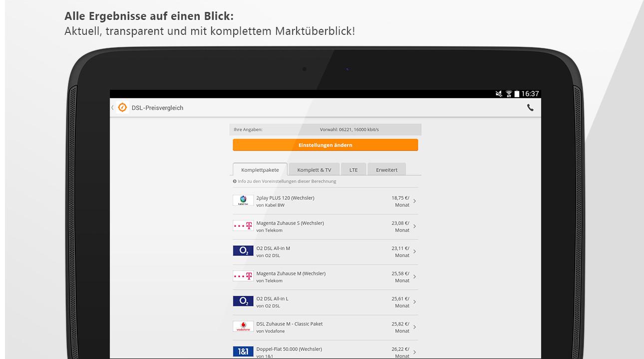This screenshot has width=644, height=359.
Task: Tap the von Kabel BW provider text
Action: point(271,205)
